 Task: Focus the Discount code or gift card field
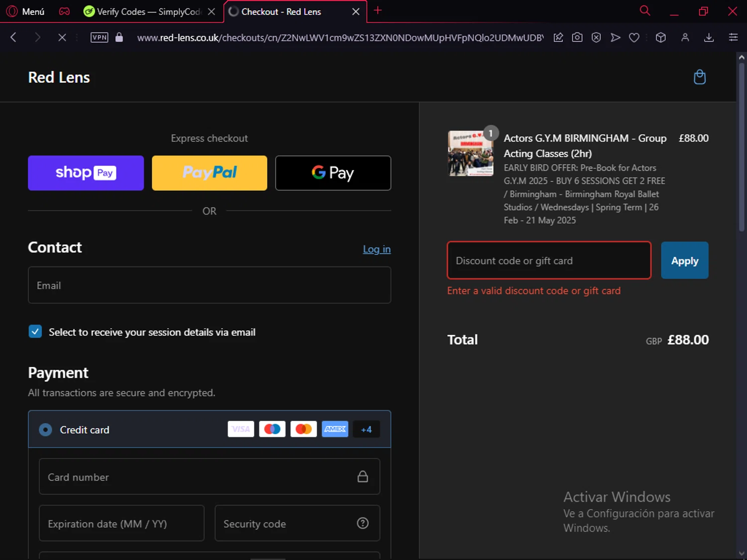point(549,260)
